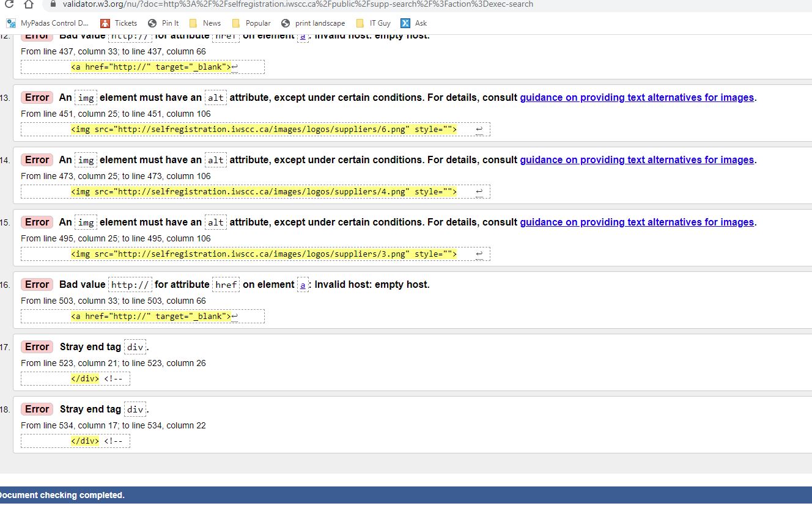This screenshot has width=812, height=506.
Task: Open the Popular bookmarks folder
Action: (x=257, y=23)
